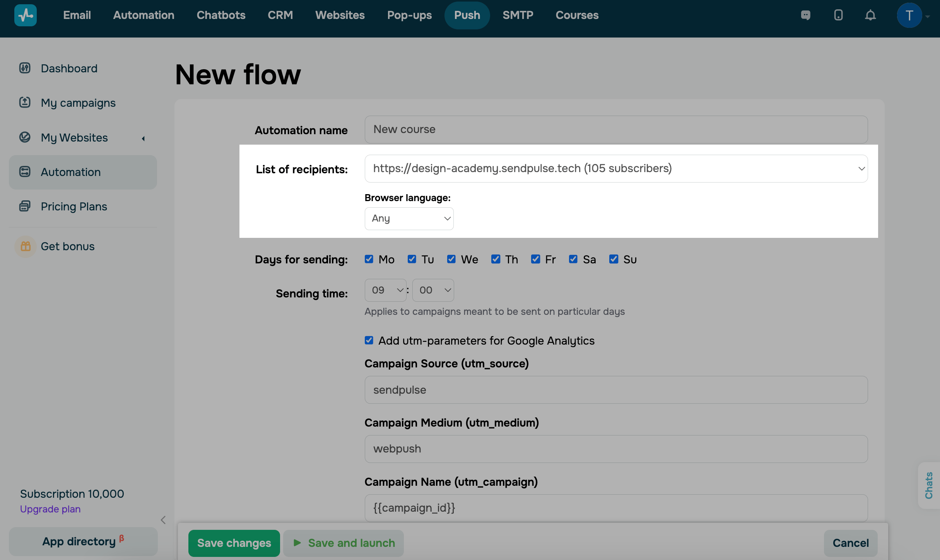The height and width of the screenshot is (560, 940).
Task: Open the List of recipients dropdown
Action: 616,169
